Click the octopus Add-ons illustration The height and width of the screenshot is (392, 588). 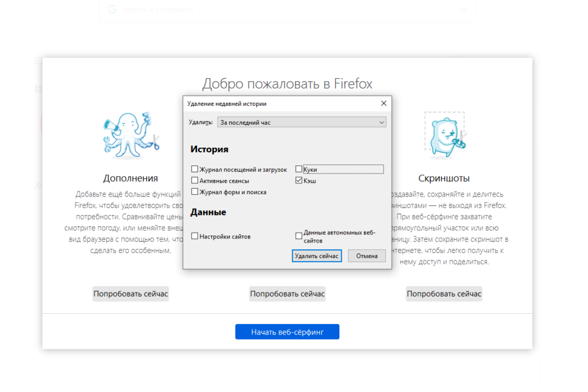(x=130, y=132)
